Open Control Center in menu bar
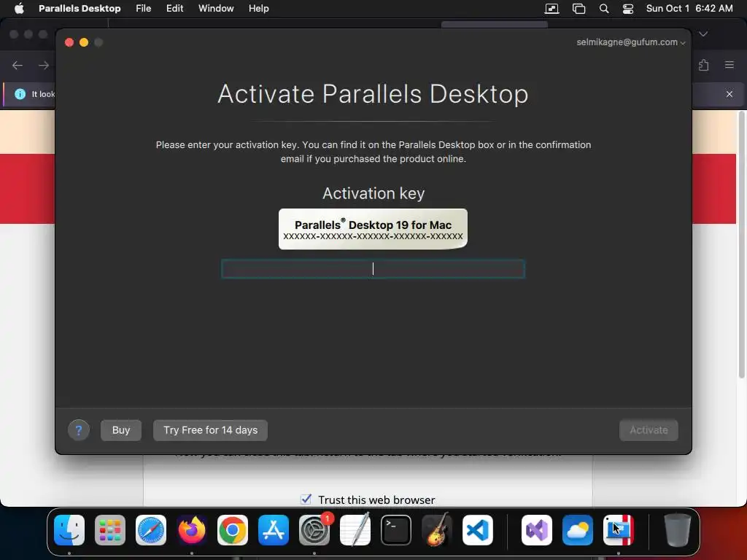Viewport: 747px width, 560px height. (x=628, y=9)
